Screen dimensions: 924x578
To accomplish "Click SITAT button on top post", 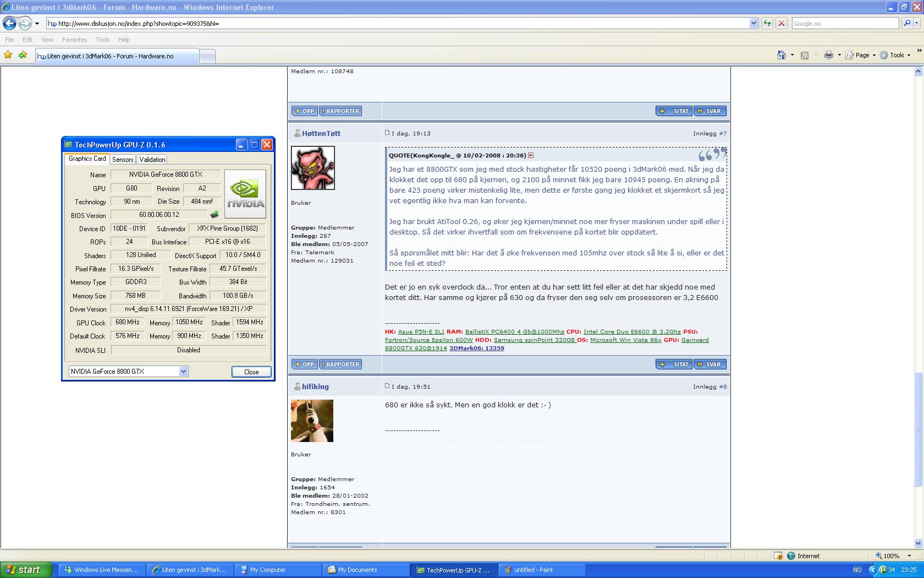I will pos(674,111).
